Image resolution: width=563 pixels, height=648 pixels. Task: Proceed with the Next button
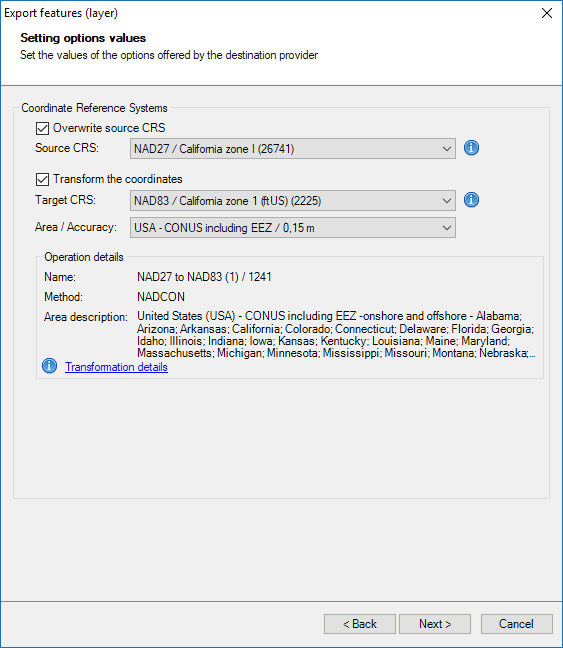click(x=435, y=624)
